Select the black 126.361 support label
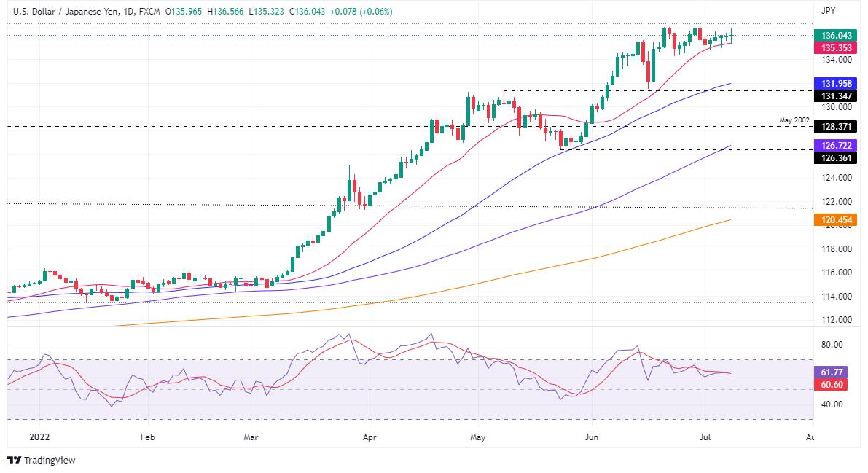This screenshot has width=868, height=473. pyautogui.click(x=836, y=158)
